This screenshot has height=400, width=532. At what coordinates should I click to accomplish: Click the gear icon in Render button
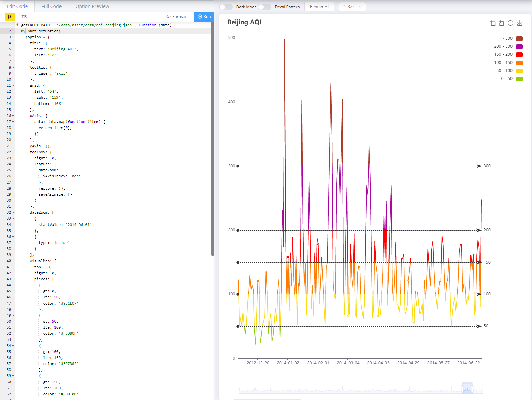tap(327, 7)
